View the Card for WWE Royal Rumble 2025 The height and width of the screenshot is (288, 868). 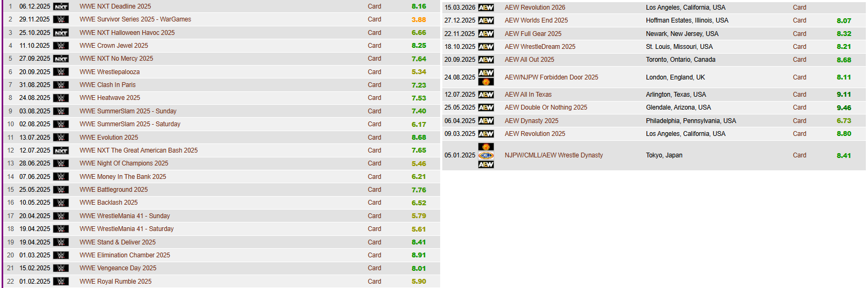375,282
